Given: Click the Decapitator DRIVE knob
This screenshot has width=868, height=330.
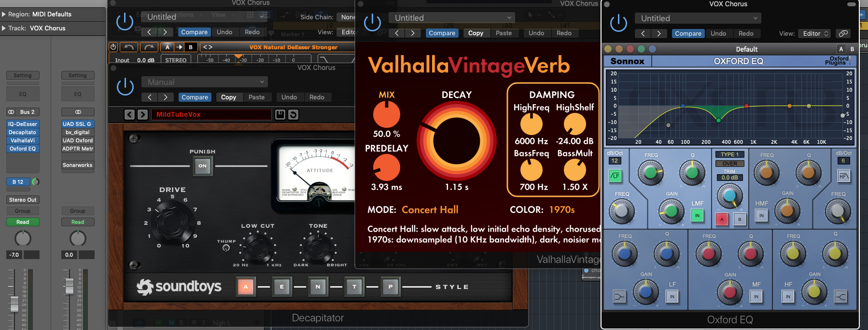Looking at the screenshot, I should click(x=172, y=222).
